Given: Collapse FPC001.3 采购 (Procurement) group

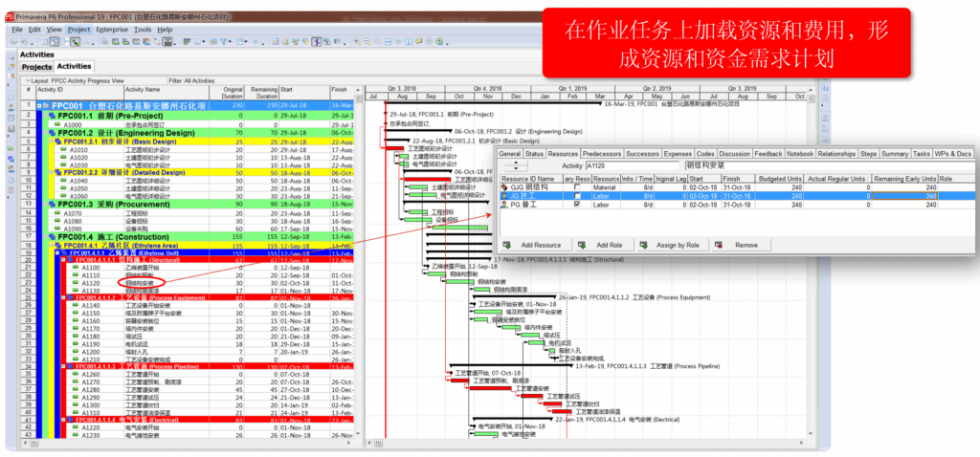Looking at the screenshot, I should coord(45,205).
